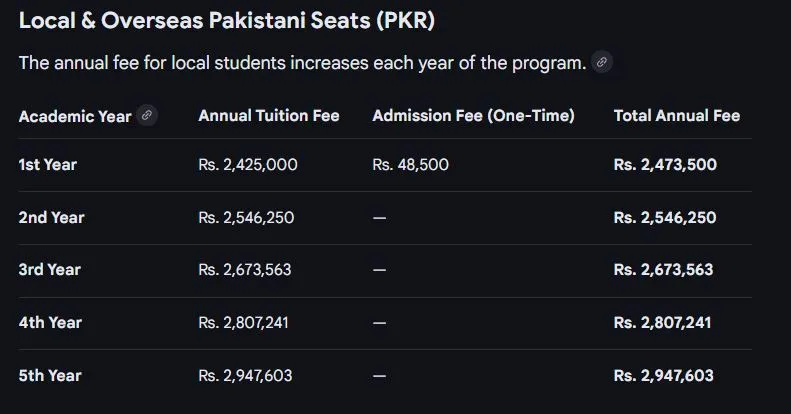Click 3rd Year tuition Rs. 2,673,563

245,270
